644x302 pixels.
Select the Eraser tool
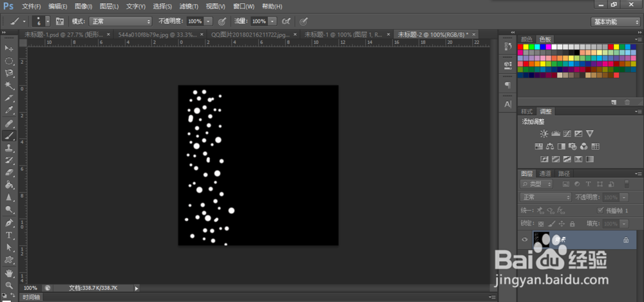coord(9,173)
